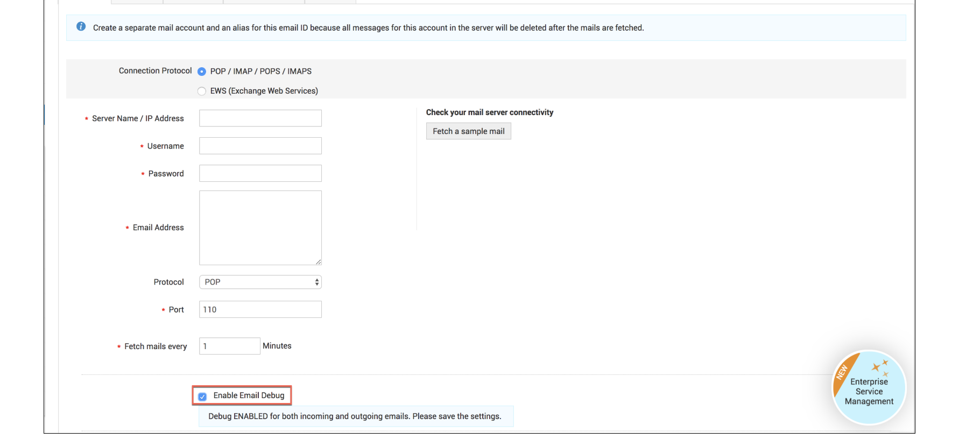This screenshot has height=446, width=980.
Task: Click the Port field containing 110
Action: pyautogui.click(x=260, y=309)
